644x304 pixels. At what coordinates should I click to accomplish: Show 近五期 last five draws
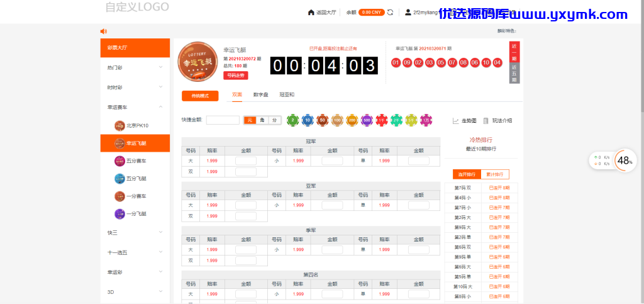pos(514,73)
